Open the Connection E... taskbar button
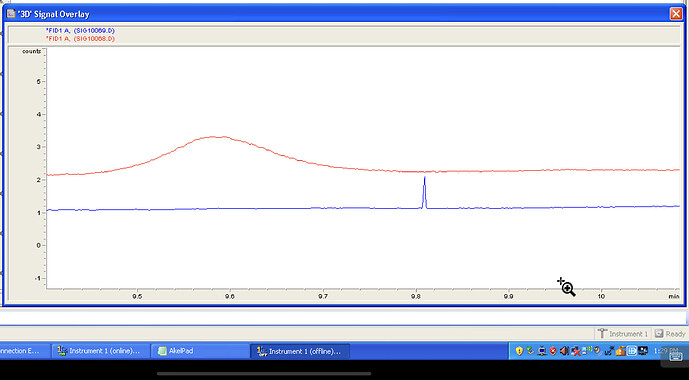This screenshot has height=380, width=689. pos(24,351)
